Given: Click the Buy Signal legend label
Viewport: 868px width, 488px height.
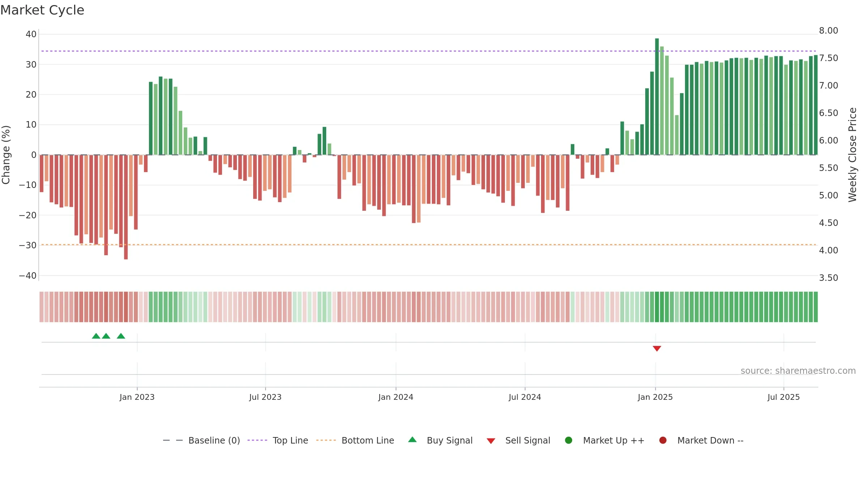Looking at the screenshot, I should pos(450,440).
